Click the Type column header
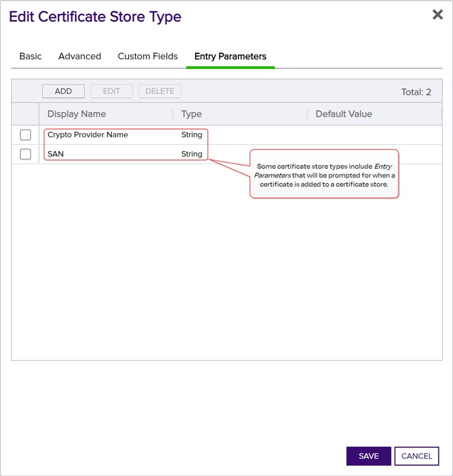The height and width of the screenshot is (476, 453). (x=191, y=114)
